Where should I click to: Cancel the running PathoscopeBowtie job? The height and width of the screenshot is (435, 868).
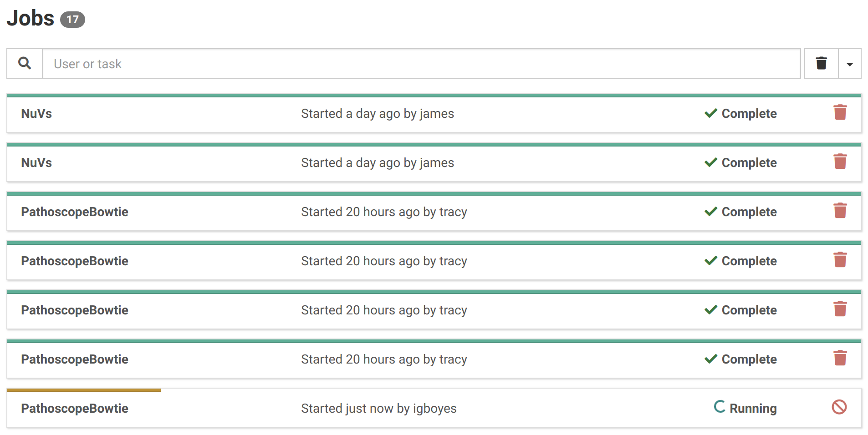(839, 407)
